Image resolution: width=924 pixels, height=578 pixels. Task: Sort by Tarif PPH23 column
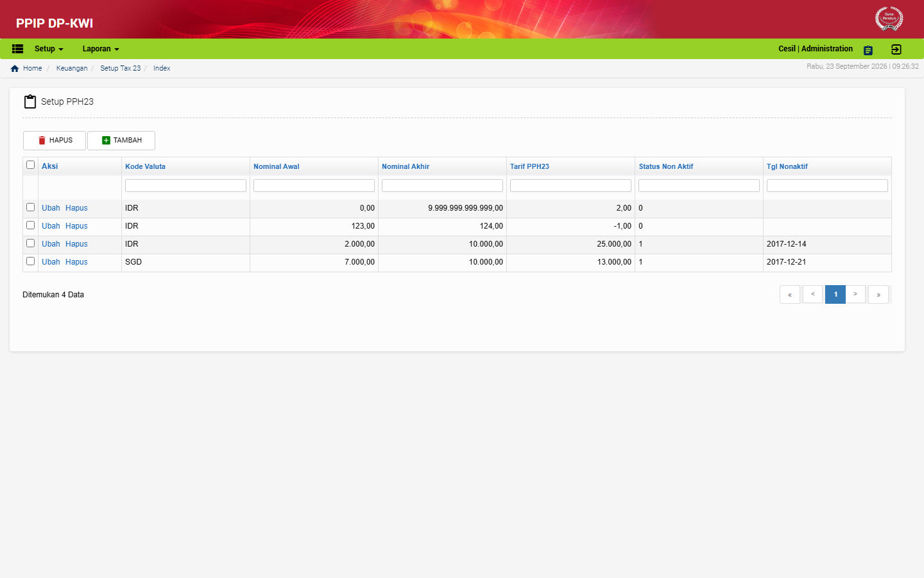click(x=529, y=166)
